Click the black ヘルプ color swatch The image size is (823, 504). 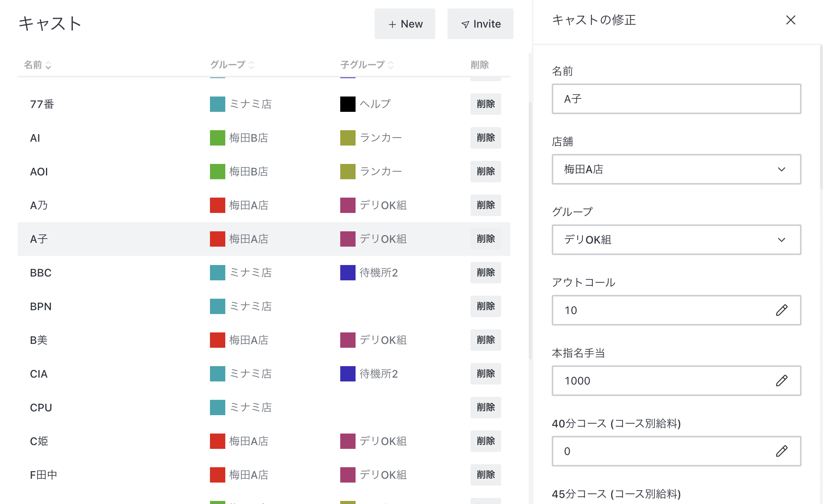pos(348,104)
